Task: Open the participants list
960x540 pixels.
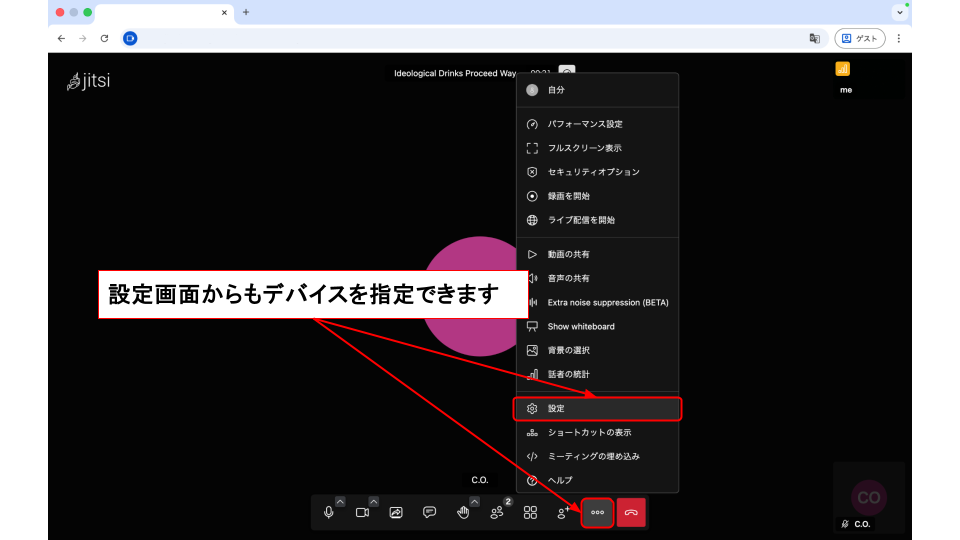Action: click(497, 512)
